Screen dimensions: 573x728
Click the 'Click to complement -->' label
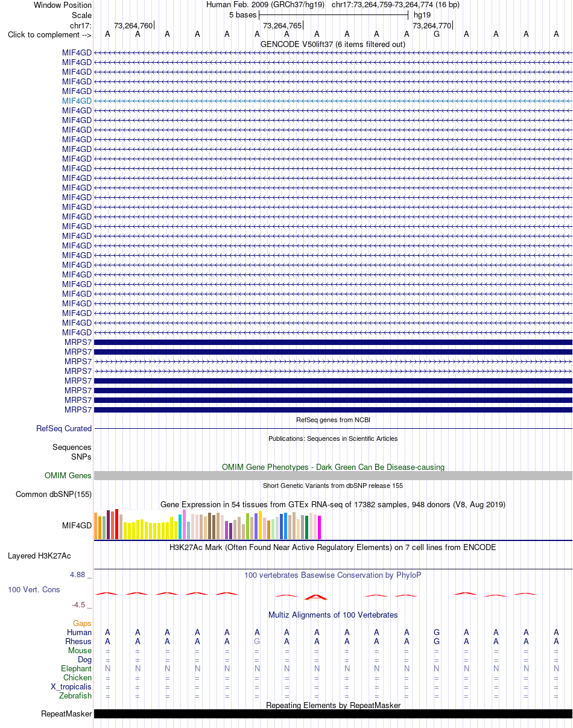pos(49,34)
